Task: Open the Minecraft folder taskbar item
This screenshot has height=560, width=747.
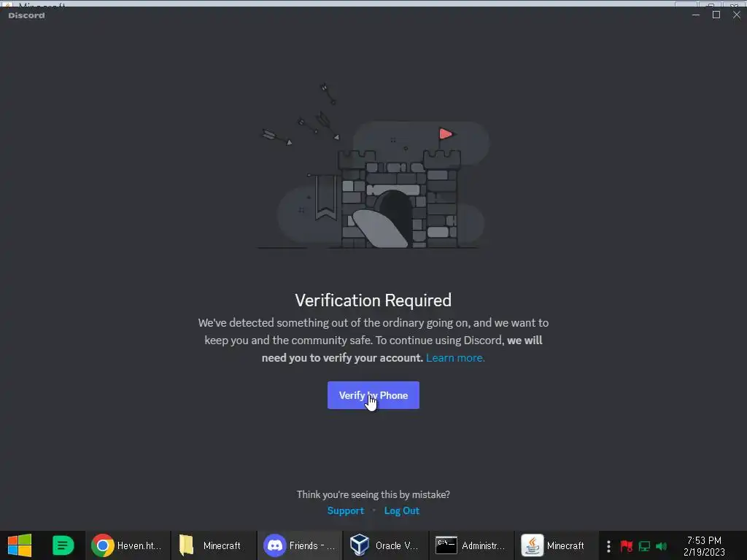Action: 213,545
